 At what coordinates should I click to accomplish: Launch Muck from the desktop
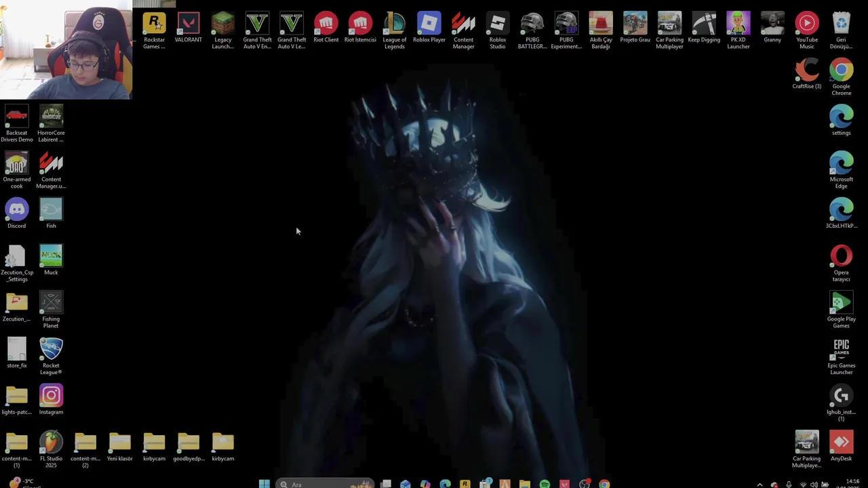[x=51, y=260]
